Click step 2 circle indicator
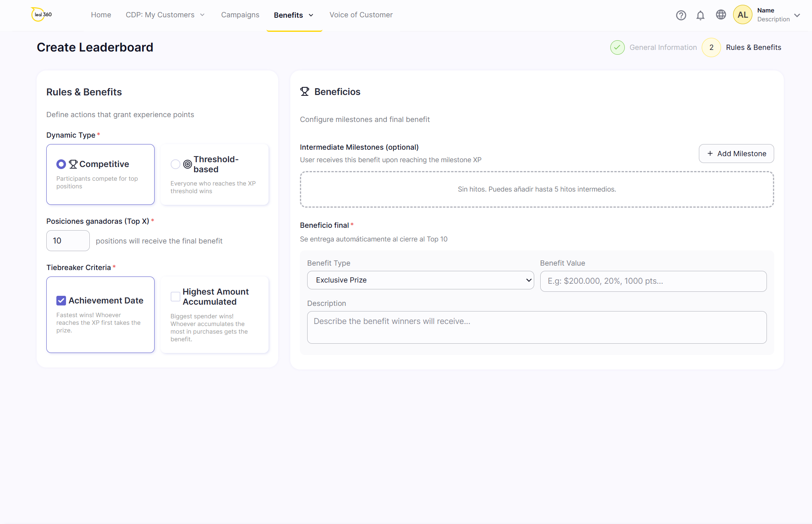 tap(711, 47)
